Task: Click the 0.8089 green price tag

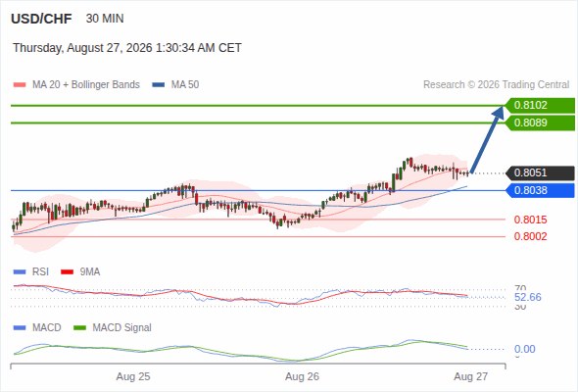Action: (540, 122)
